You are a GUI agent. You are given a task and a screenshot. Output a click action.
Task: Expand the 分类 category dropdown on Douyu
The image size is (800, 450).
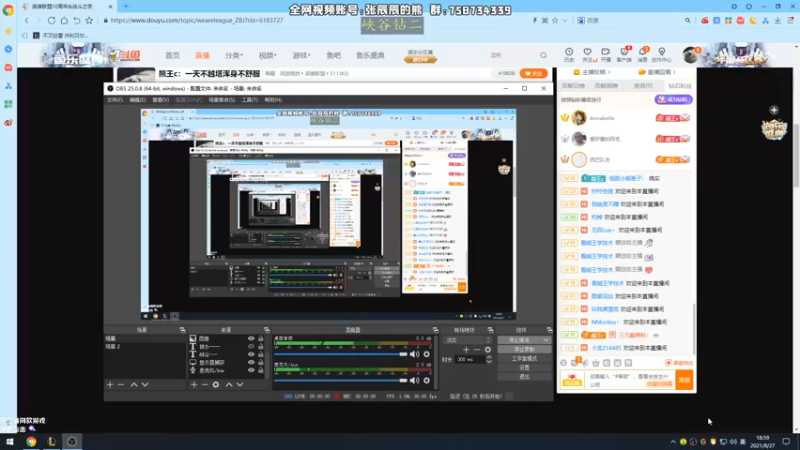tap(234, 55)
